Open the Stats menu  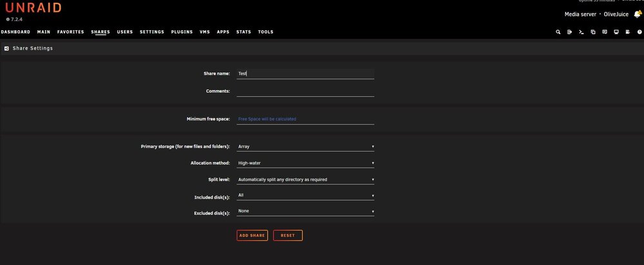[x=243, y=32]
